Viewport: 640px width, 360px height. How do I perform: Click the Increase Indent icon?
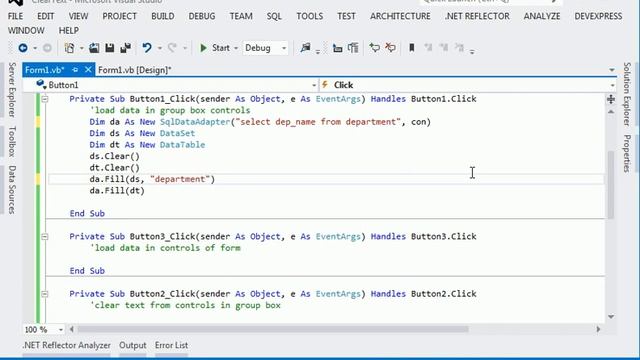coord(353,48)
